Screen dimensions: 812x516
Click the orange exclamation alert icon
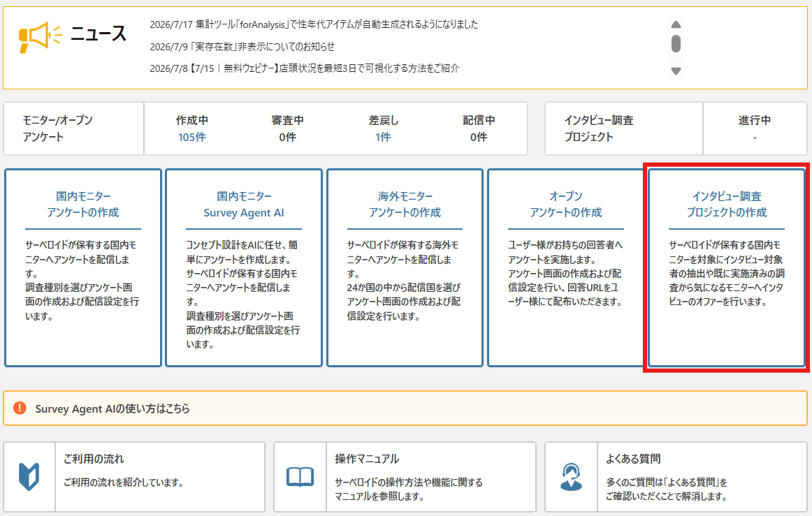[x=20, y=408]
